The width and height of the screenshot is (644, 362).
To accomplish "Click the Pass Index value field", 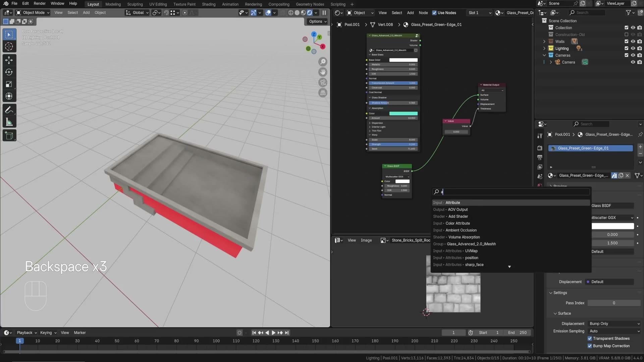I will click(x=614, y=303).
